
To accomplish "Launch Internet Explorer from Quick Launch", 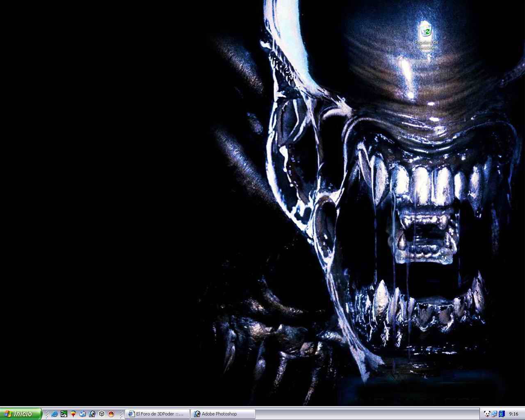I will pos(55,414).
